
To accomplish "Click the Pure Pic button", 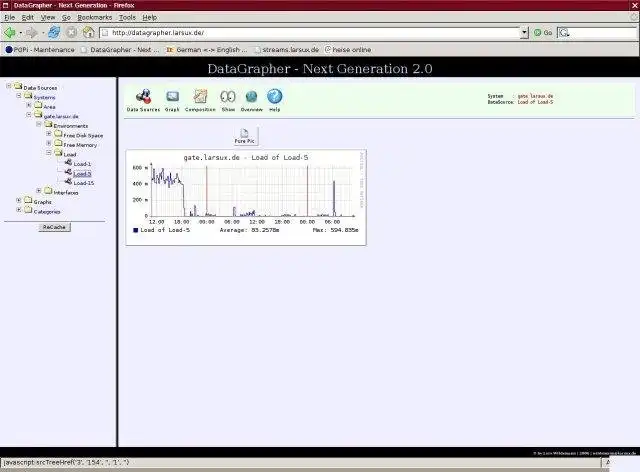I will (x=244, y=136).
